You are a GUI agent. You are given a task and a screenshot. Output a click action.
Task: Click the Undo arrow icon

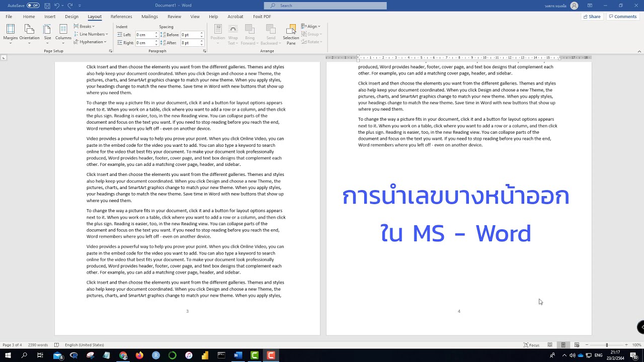[x=57, y=6]
